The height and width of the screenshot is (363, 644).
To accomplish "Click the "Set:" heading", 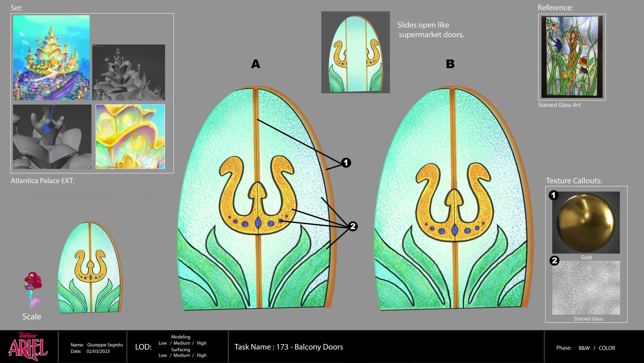I will click(x=16, y=8).
